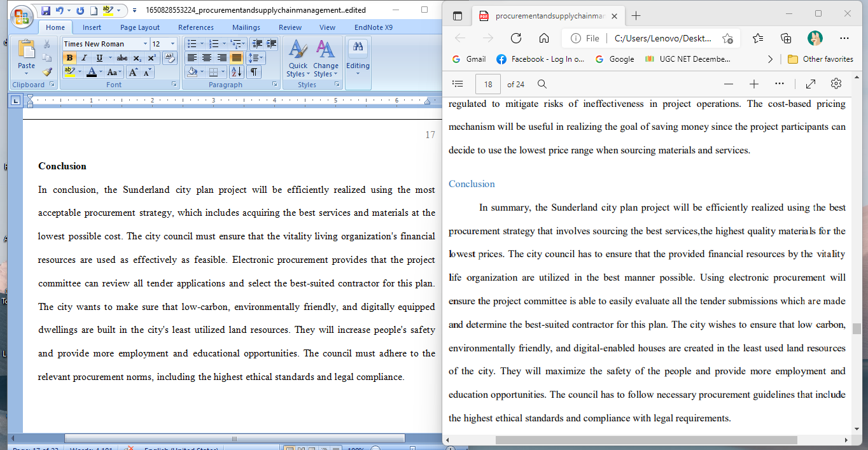Select the Format Painter brush
Viewport: 868px width, 450px height.
click(47, 72)
